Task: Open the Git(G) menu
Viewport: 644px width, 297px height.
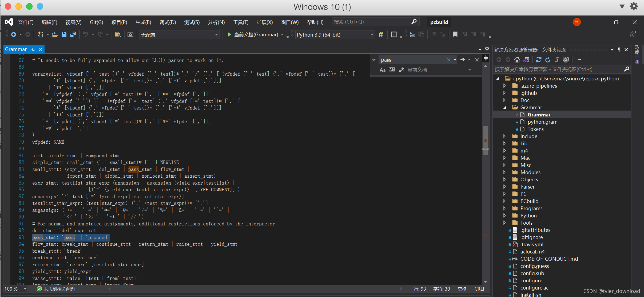Action: (x=96, y=22)
